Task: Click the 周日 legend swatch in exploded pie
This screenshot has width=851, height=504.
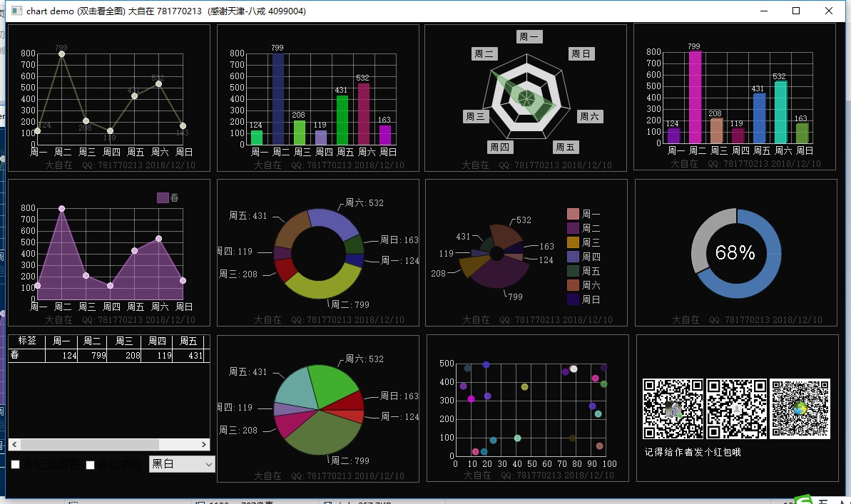Action: click(573, 299)
